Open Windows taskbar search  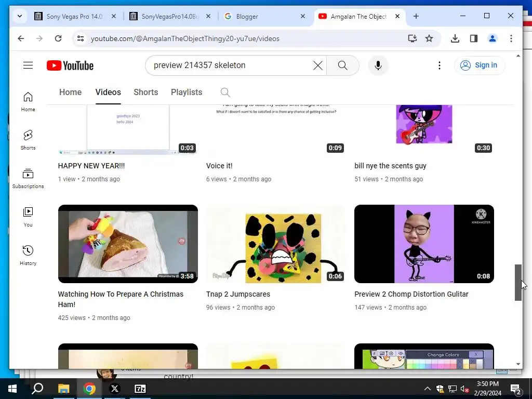tap(37, 389)
